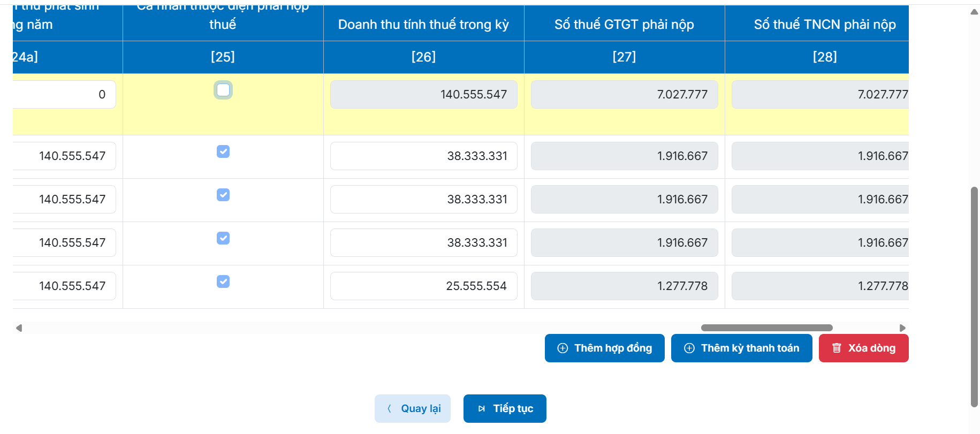Uncheck the checkbox in the last row
This screenshot has width=980, height=434.
click(x=223, y=281)
